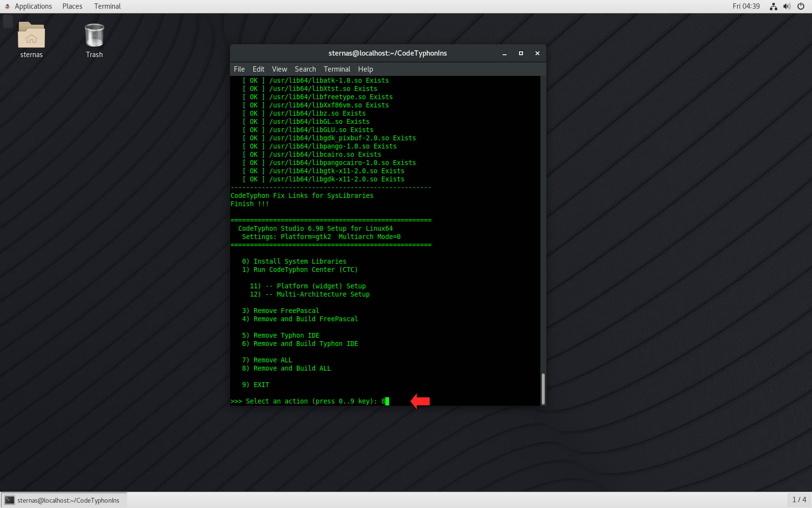This screenshot has height=508, width=812.
Task: Click terminal icon in bottom taskbar
Action: [x=10, y=500]
